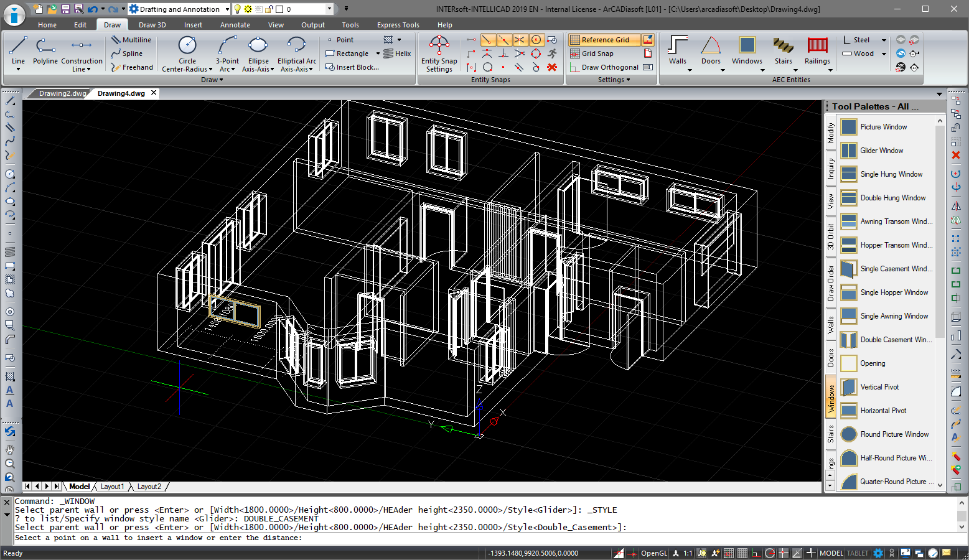Open the Wood dropdown arrow
The image size is (969, 560).
pyautogui.click(x=884, y=54)
